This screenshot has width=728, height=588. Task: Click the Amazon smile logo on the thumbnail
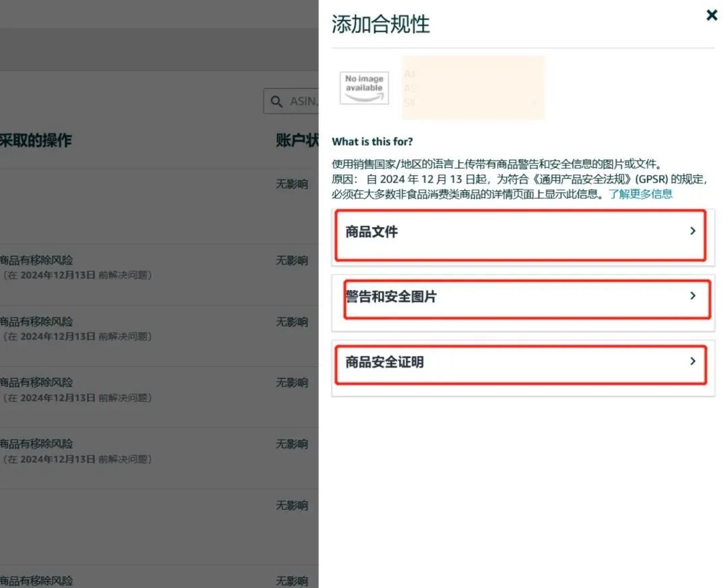(363, 96)
